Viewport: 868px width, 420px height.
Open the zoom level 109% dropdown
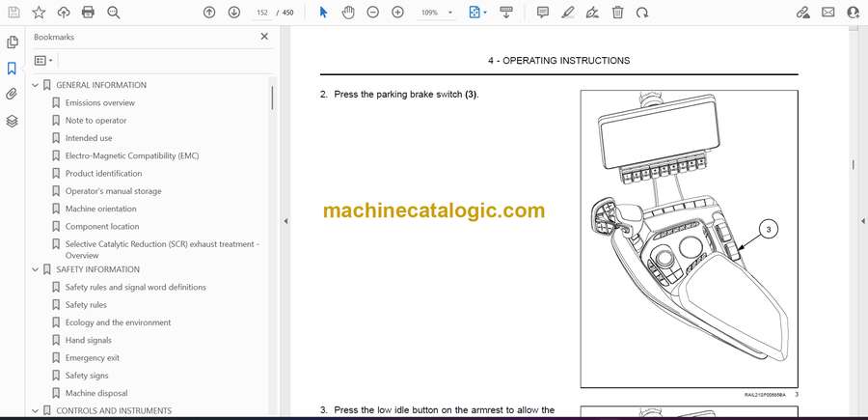449,13
